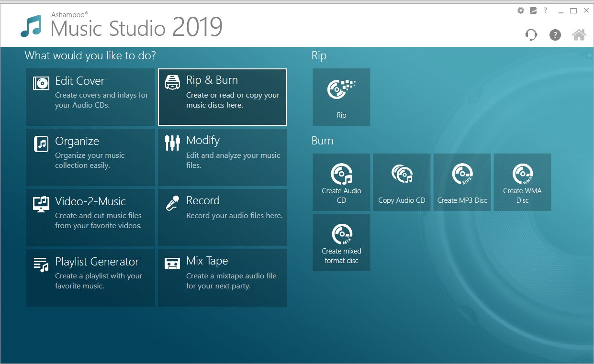Image resolution: width=594 pixels, height=364 pixels.
Task: Open the Mix Tape creator
Action: pyautogui.click(x=222, y=277)
